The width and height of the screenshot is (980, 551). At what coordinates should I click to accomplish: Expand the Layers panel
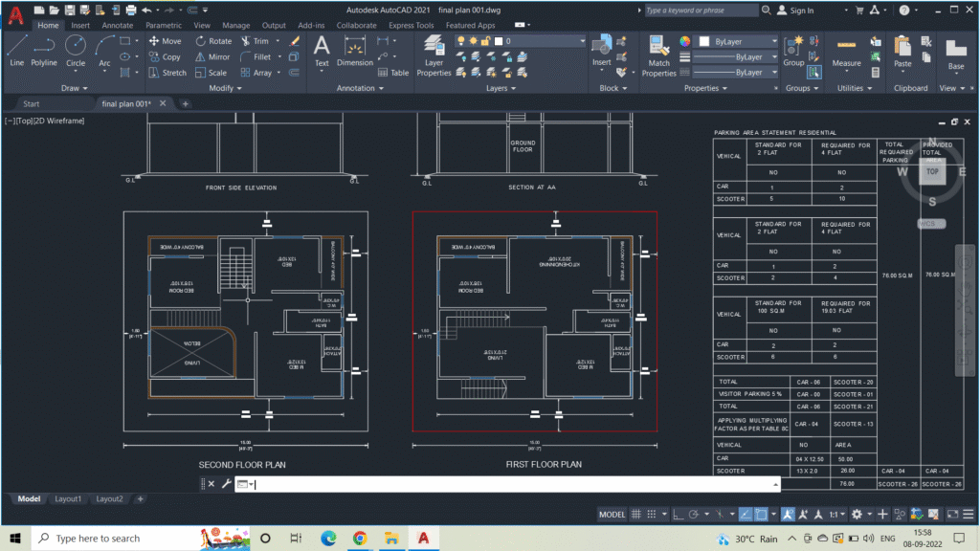pos(501,88)
